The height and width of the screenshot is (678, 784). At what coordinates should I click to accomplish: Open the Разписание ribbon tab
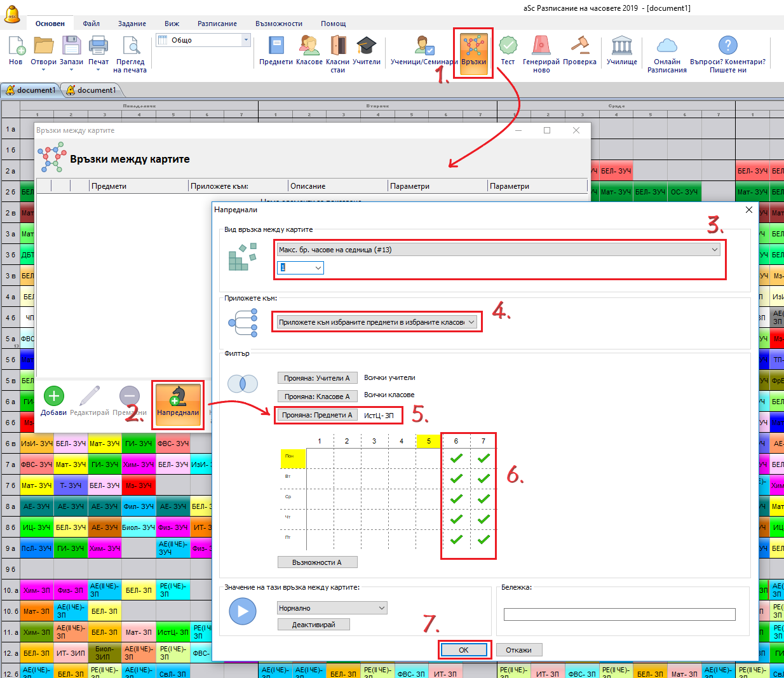pos(217,24)
